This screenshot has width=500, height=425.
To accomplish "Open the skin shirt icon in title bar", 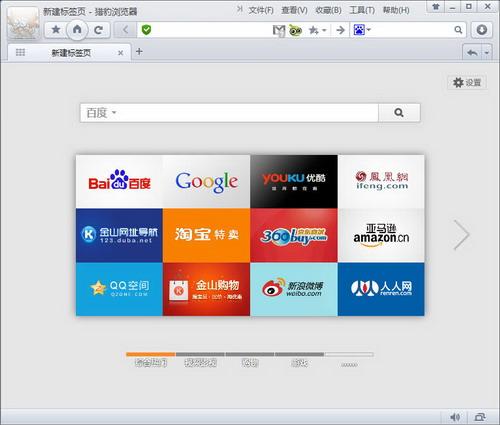I will click(x=435, y=7).
